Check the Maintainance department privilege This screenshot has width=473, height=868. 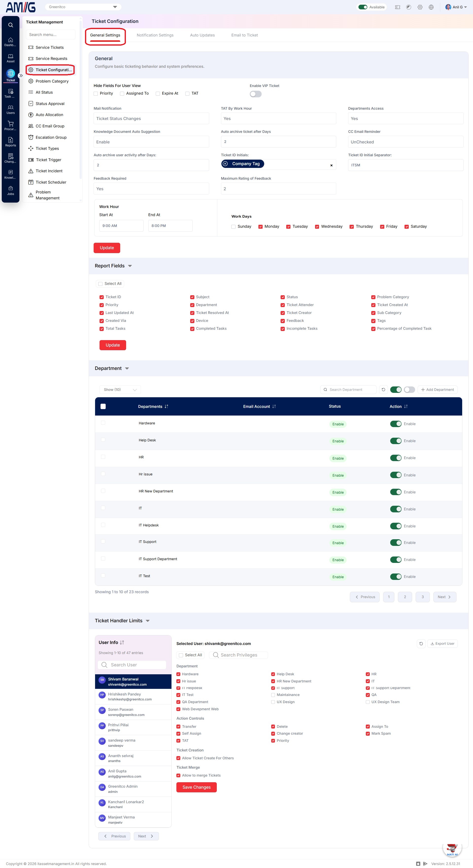[273, 695]
